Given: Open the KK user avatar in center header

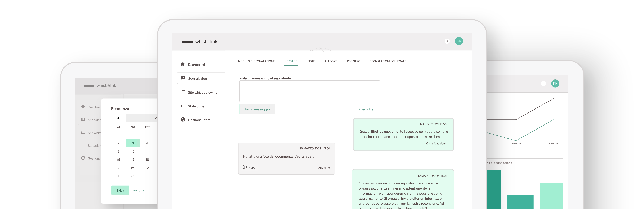Looking at the screenshot, I should [459, 41].
